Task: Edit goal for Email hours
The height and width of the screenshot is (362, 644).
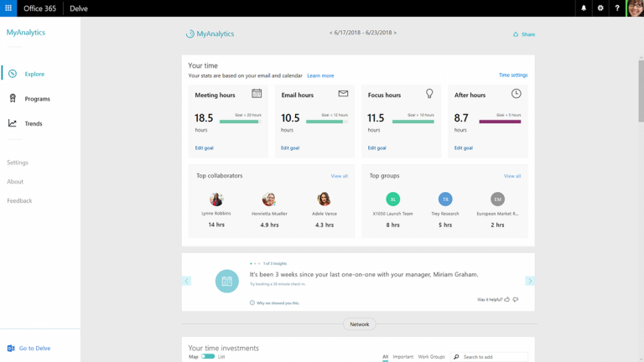Action: click(290, 148)
